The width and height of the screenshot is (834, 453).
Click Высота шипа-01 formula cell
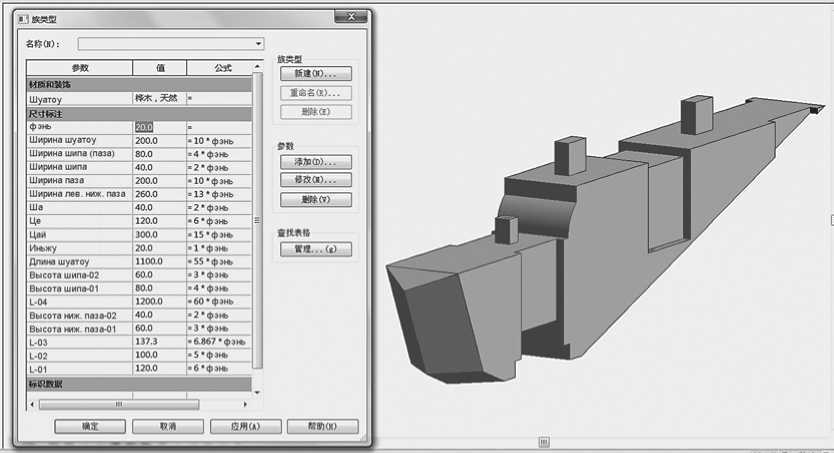point(219,288)
